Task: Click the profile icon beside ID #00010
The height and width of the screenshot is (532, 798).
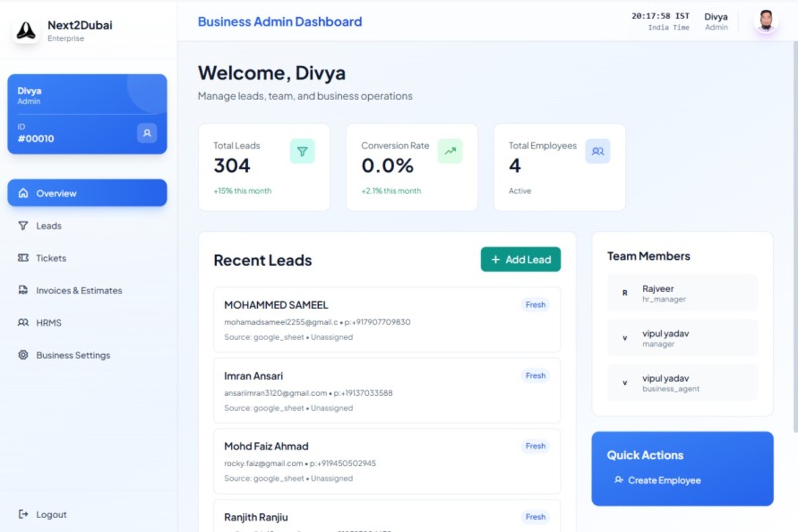Action: click(147, 133)
